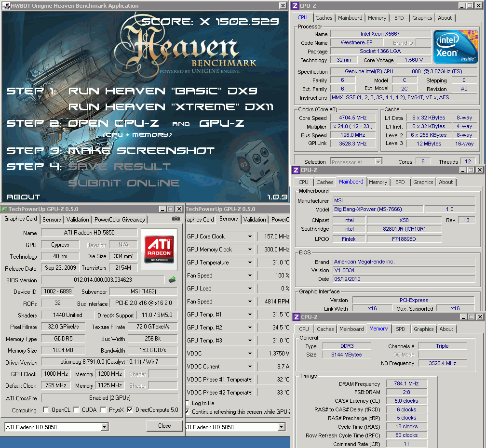486x448 pixels.
Task: Open card selector dropdown in GPU-Z Sensors window
Action: (x=282, y=427)
